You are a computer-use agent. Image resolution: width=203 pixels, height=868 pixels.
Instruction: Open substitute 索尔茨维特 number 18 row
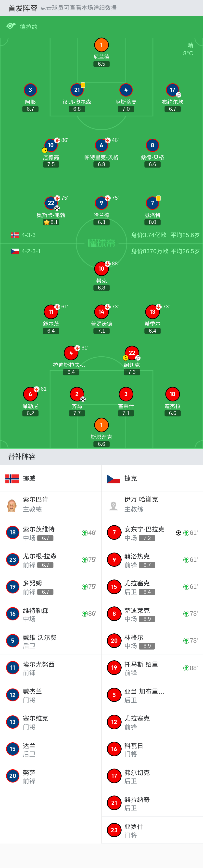click(51, 533)
